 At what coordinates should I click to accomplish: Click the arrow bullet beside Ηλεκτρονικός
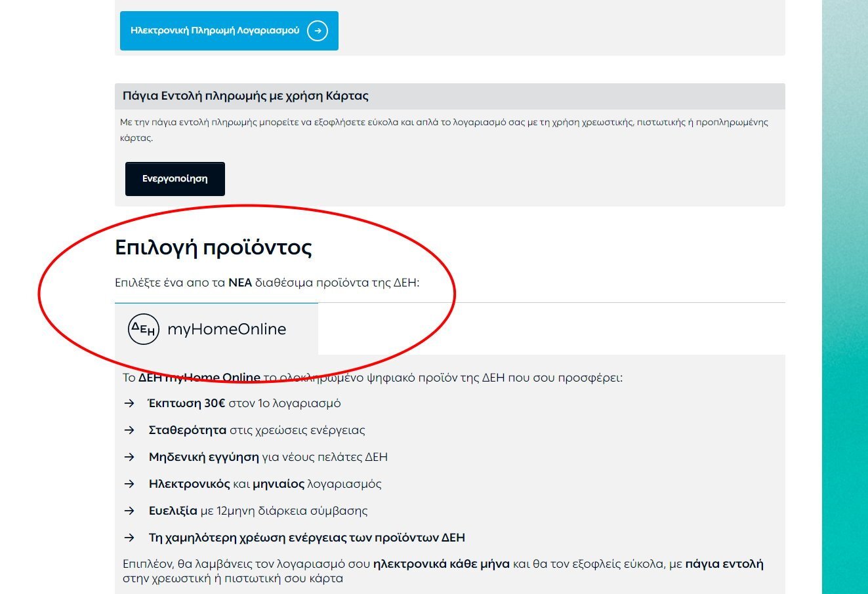[129, 484]
